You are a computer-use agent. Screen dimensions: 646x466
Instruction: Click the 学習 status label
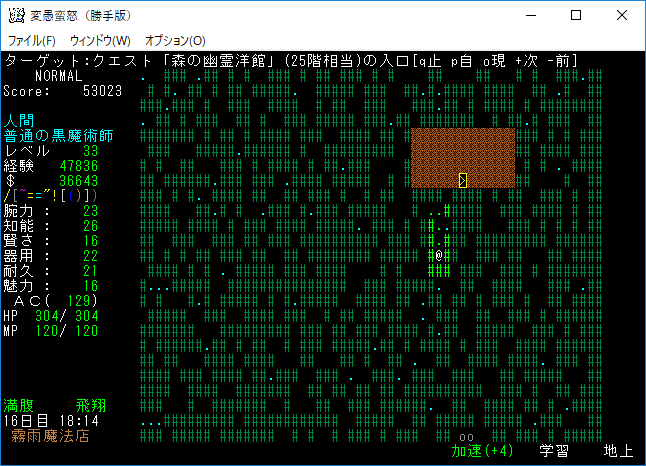pyautogui.click(x=554, y=451)
